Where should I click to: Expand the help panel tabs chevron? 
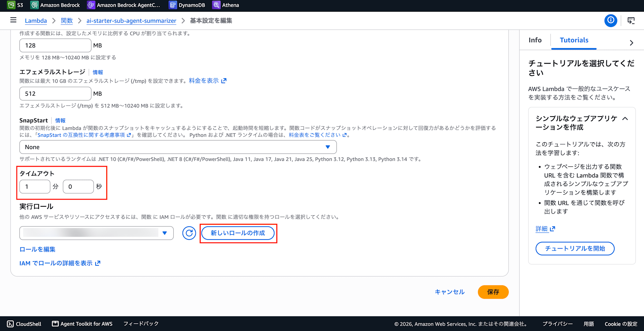point(631,43)
